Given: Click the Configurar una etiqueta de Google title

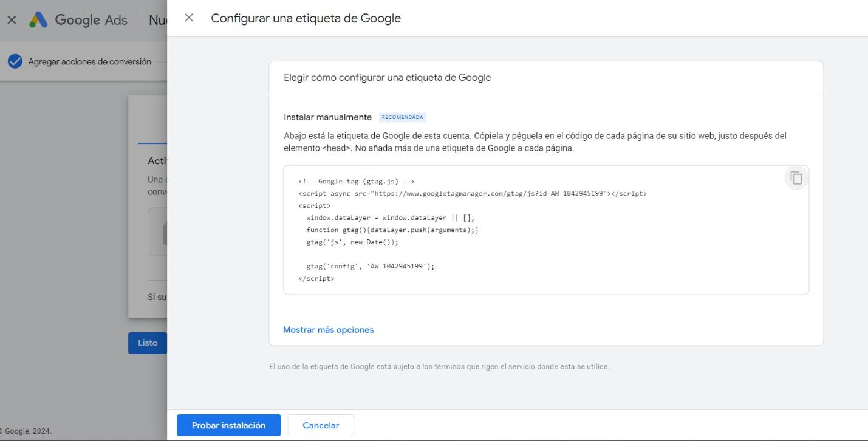Looking at the screenshot, I should [x=306, y=18].
